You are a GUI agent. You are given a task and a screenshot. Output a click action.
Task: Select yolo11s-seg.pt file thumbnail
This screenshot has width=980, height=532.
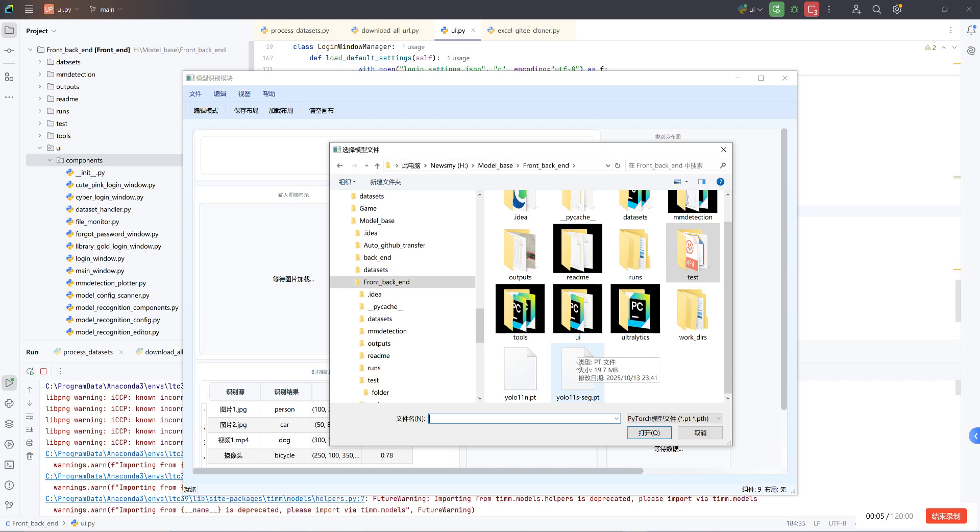[x=578, y=374]
